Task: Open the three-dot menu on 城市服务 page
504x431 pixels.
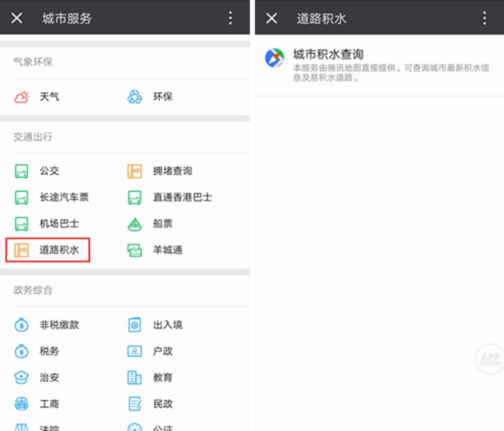Action: point(230,18)
